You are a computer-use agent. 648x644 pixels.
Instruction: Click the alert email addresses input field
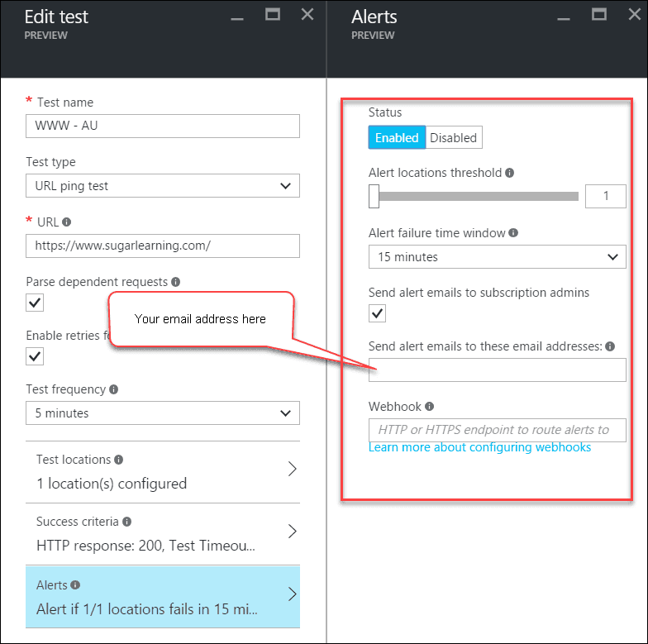[497, 370]
